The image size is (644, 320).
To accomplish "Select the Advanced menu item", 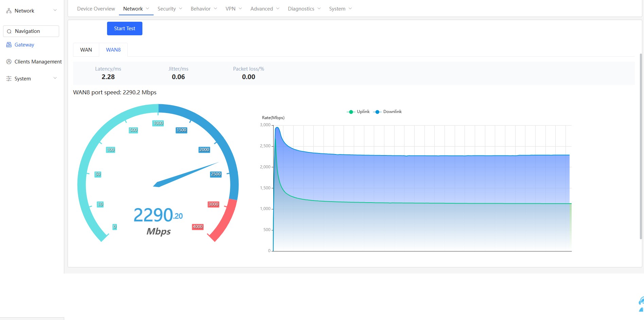I will click(x=262, y=9).
